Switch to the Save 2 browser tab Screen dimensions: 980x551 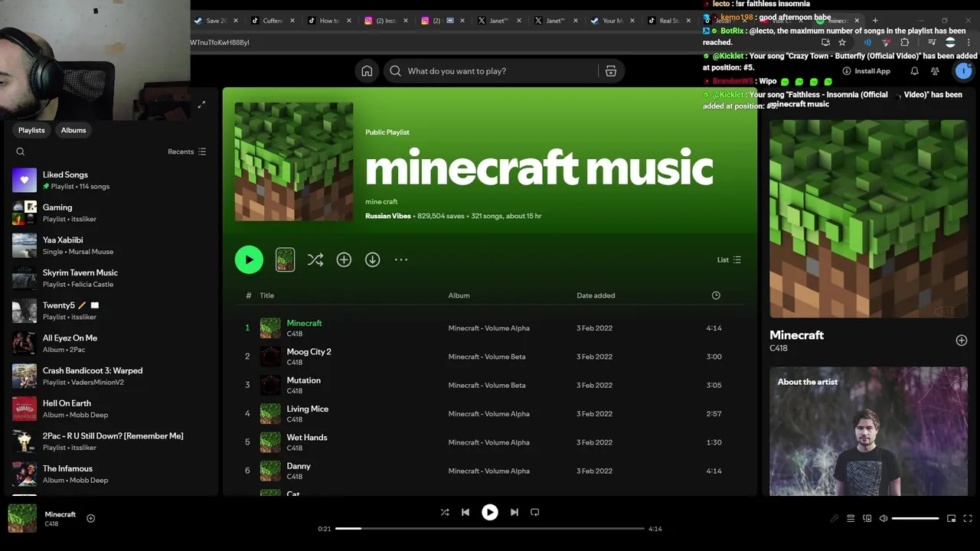[x=216, y=21]
